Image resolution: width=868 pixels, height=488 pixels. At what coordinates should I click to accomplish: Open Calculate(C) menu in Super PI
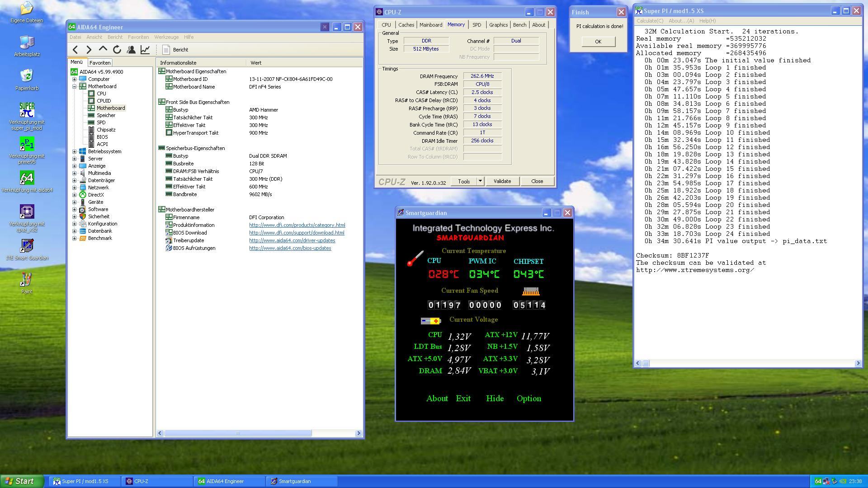[x=650, y=21]
